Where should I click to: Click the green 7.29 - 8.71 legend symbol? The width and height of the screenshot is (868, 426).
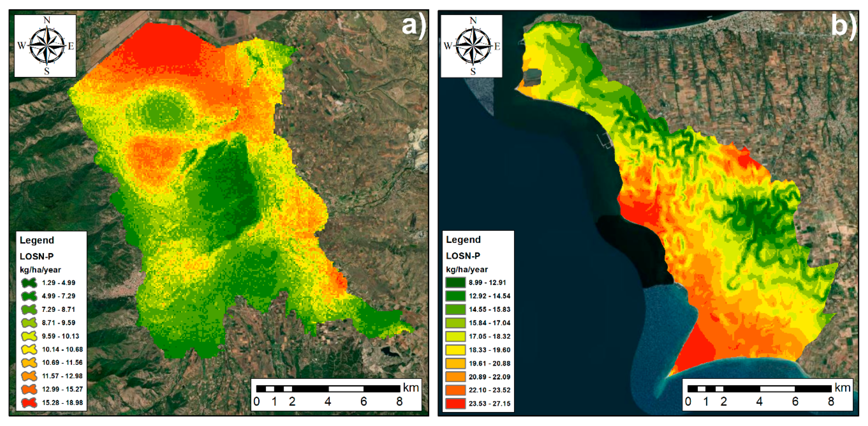[x=29, y=309]
